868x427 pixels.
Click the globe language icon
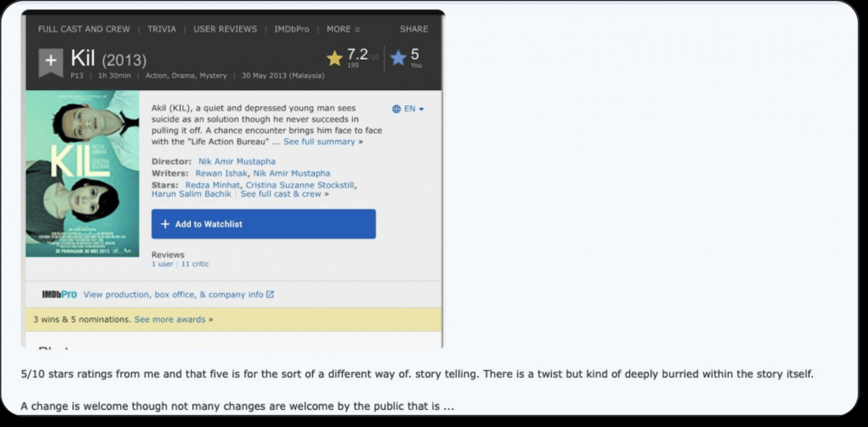point(396,109)
